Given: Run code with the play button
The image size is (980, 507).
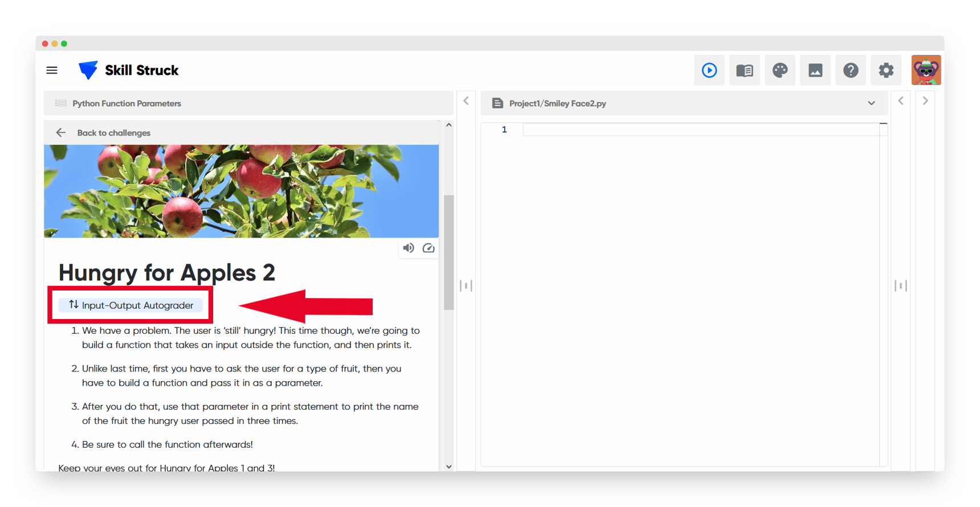Looking at the screenshot, I should coord(709,70).
